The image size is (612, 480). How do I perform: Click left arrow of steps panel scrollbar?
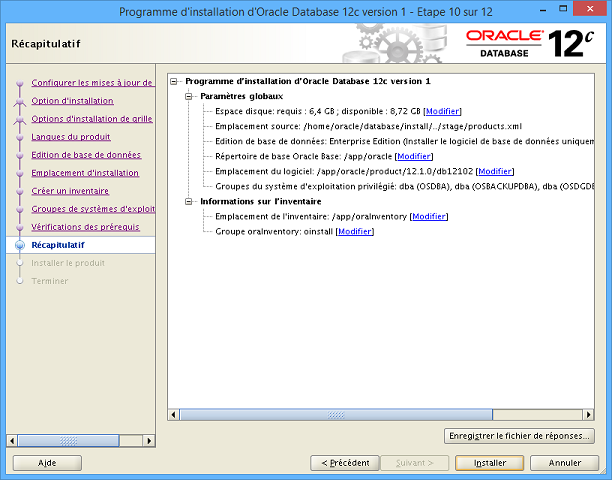coord(12,441)
